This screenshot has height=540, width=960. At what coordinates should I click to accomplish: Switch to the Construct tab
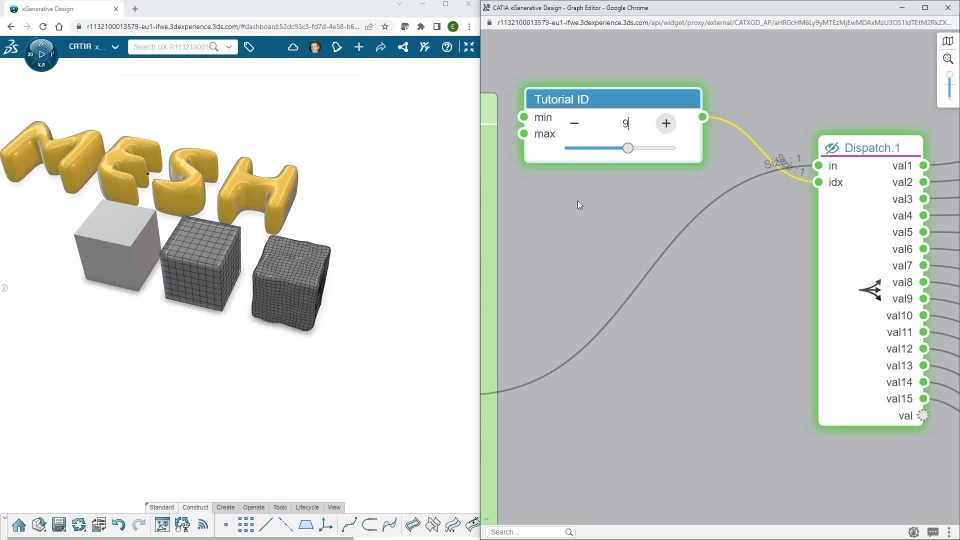pos(195,508)
